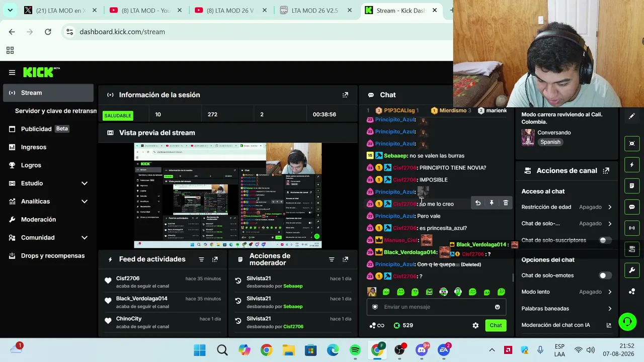Open the wrench tools widget in right rail
The image size is (644, 362).
pos(632,270)
